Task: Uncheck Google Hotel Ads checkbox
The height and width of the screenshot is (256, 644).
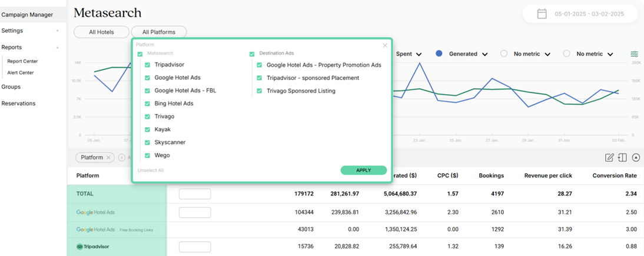Action: coord(147,78)
